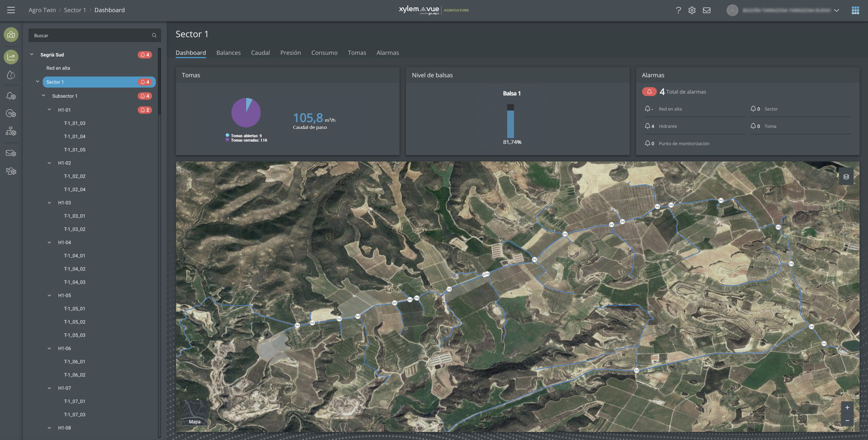Screen dimensions: 868x440
Task: Open the hamburger menu
Action: 11,10
